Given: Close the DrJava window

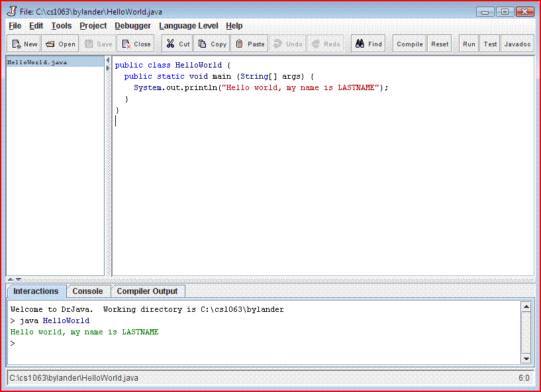Looking at the screenshot, I should (x=525, y=12).
